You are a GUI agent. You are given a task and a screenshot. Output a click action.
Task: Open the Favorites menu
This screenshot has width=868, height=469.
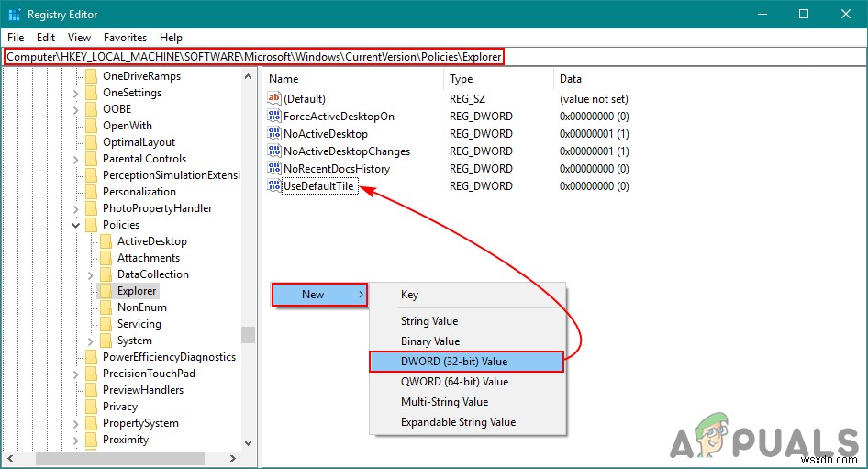pos(125,37)
